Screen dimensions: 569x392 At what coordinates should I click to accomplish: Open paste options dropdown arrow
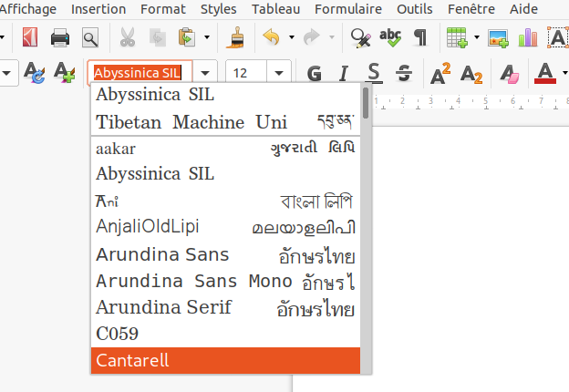[207, 37]
